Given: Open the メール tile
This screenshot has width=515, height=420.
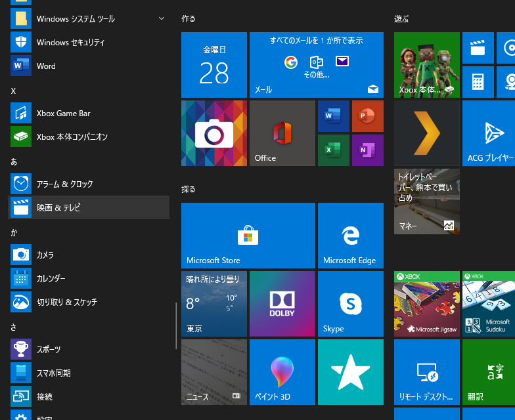Looking at the screenshot, I should pyautogui.click(x=317, y=65).
